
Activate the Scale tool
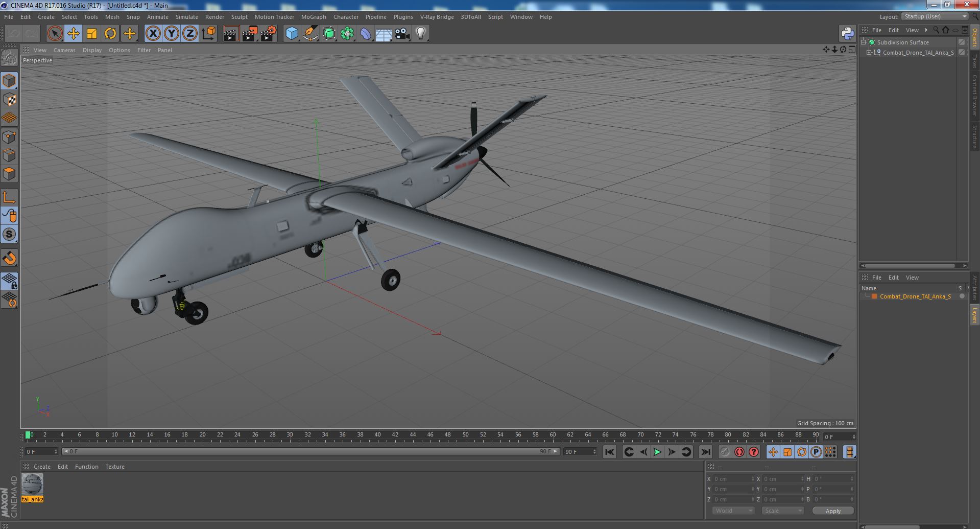coord(92,34)
